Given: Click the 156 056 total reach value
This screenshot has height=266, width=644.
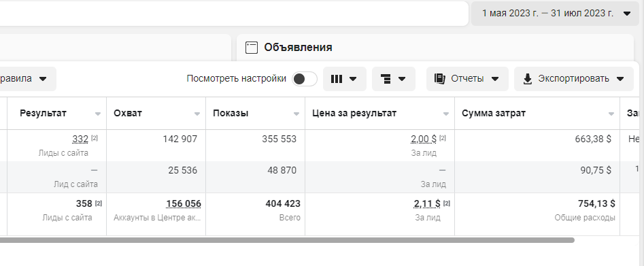Looking at the screenshot, I should [x=184, y=204].
